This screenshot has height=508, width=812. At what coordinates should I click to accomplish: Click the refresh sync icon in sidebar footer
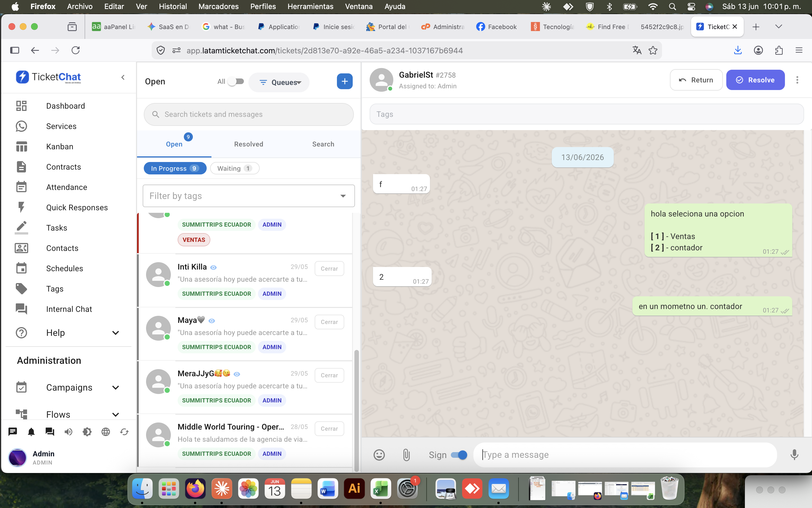pyautogui.click(x=124, y=432)
